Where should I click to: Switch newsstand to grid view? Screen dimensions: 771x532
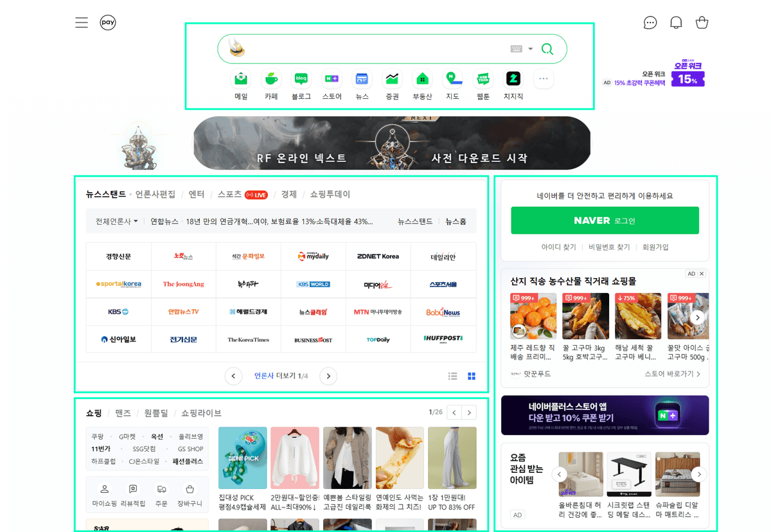click(471, 376)
